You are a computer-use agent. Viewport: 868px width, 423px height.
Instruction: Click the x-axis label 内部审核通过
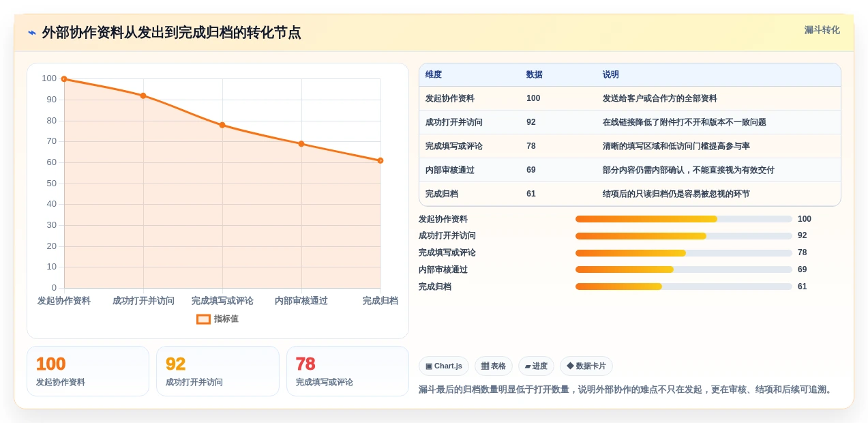pos(301,301)
